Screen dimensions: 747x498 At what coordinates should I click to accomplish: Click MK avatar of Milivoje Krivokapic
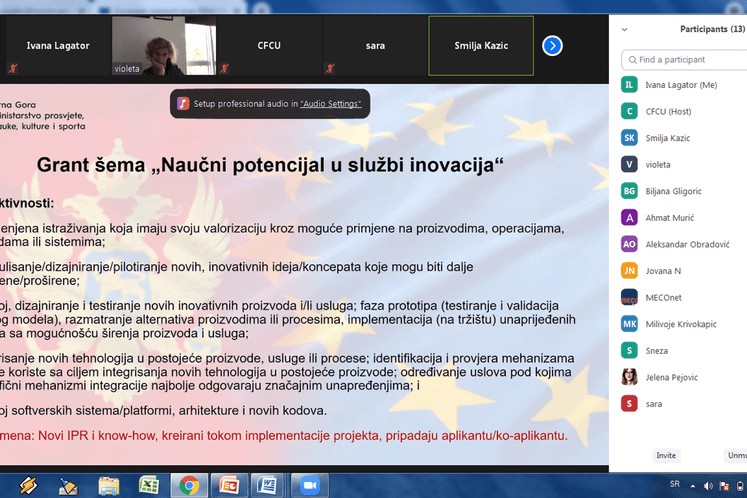coord(629,324)
